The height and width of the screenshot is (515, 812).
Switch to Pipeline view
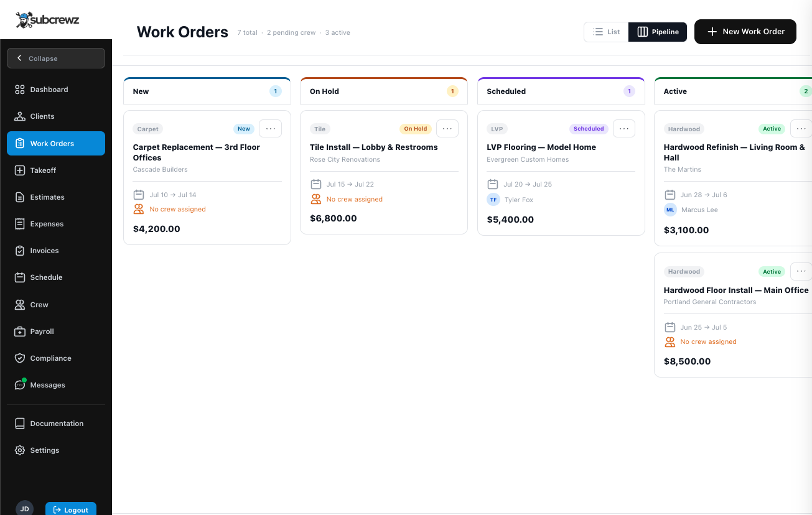[x=658, y=32]
